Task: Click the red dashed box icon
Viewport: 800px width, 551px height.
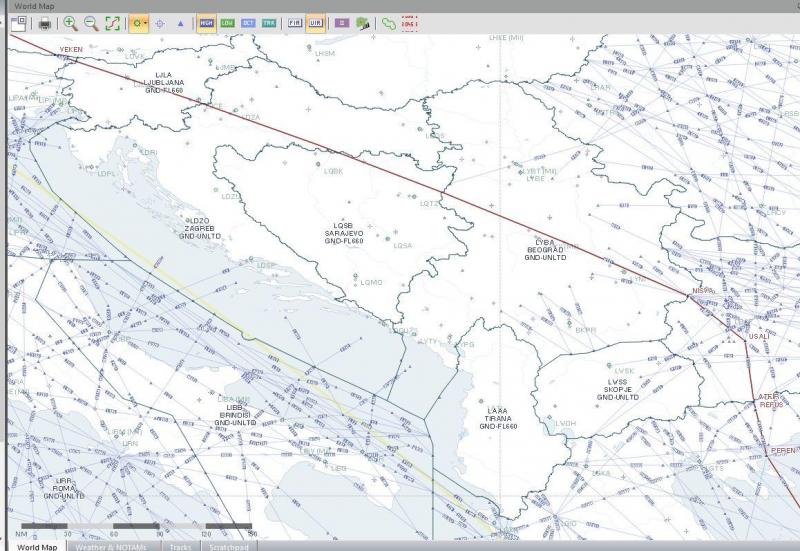Action: click(409, 23)
